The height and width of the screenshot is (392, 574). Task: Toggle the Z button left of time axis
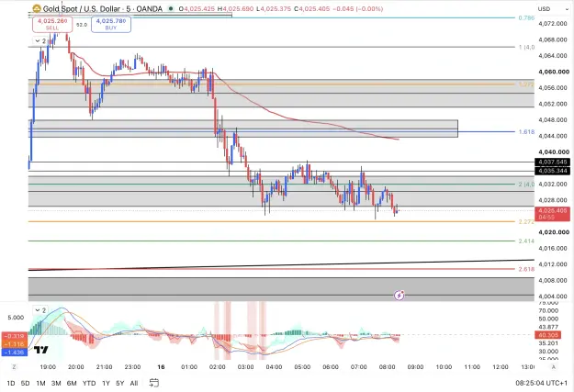pos(15,366)
